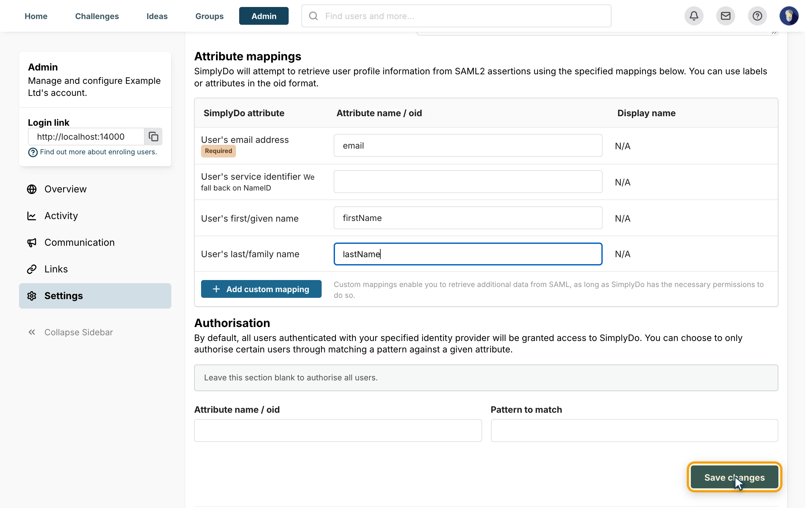Go to the Home tab

[x=36, y=16]
